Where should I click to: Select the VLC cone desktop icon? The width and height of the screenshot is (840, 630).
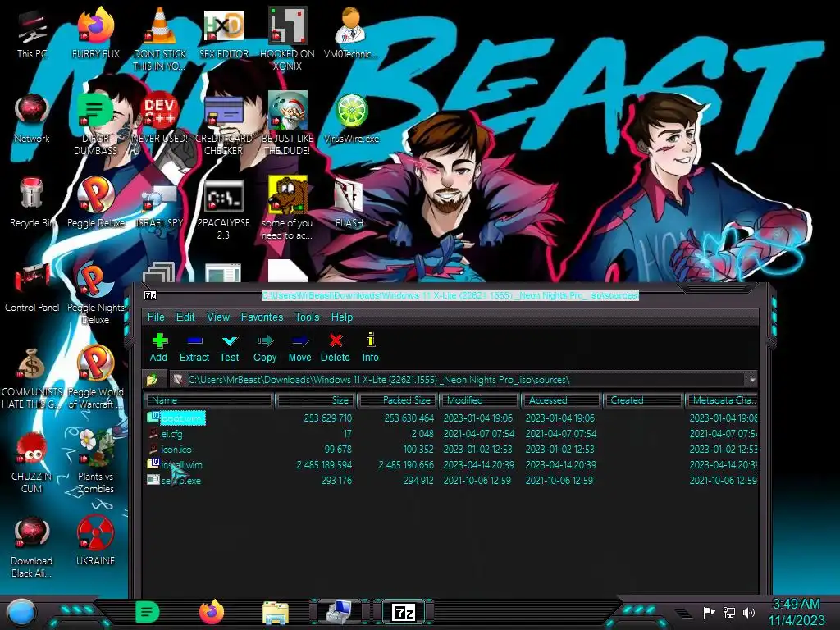160,39
